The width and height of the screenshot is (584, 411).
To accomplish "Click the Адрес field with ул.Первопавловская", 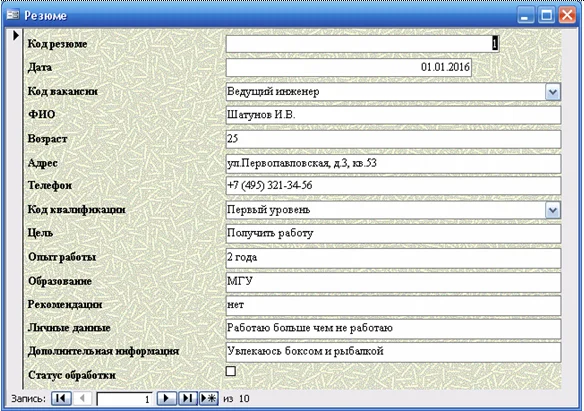I will coord(393,163).
